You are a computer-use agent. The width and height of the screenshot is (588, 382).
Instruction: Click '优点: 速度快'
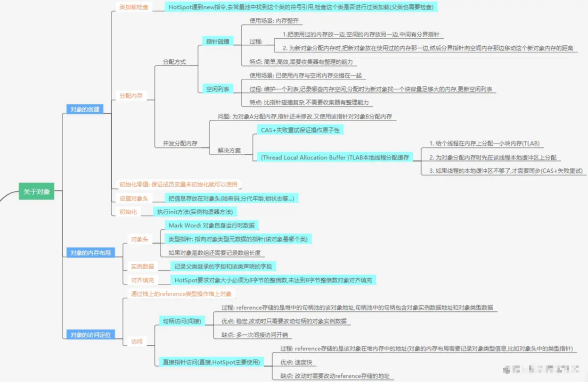tap(295, 362)
